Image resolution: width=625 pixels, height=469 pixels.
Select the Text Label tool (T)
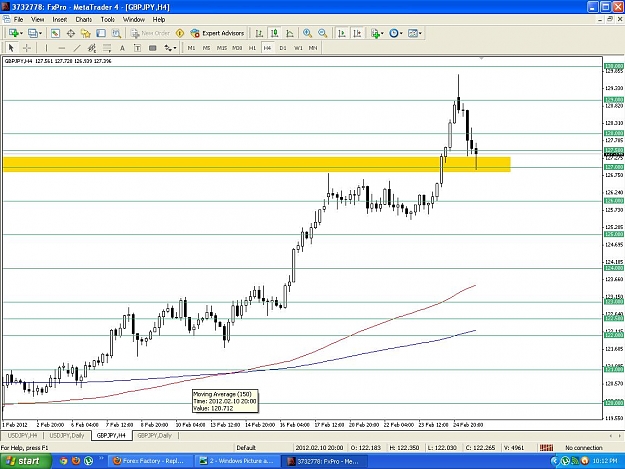(137, 48)
